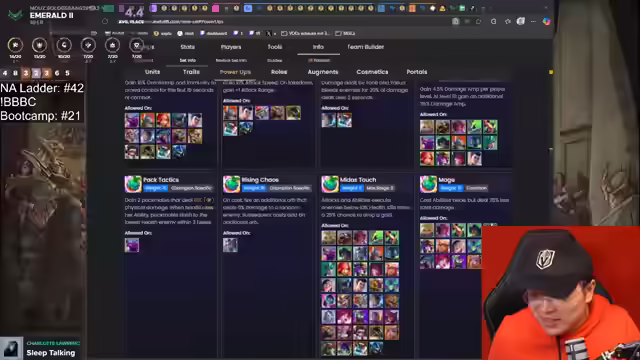Click the only champion allowed on Pack Tactics
Image resolution: width=640 pixels, height=360 pixels.
click(132, 245)
